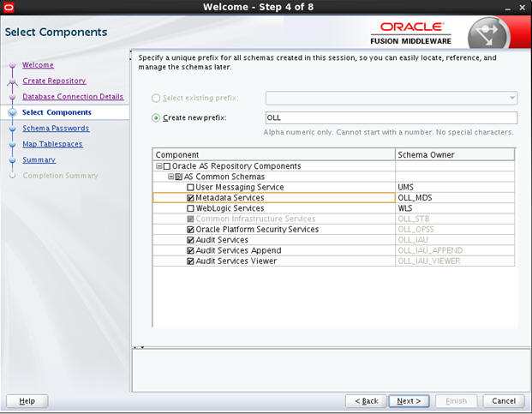Toggle AS Common Schemas checkbox

tap(179, 177)
